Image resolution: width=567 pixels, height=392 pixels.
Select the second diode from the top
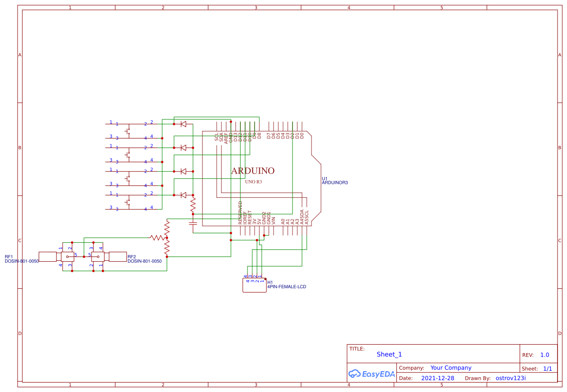pyautogui.click(x=183, y=147)
